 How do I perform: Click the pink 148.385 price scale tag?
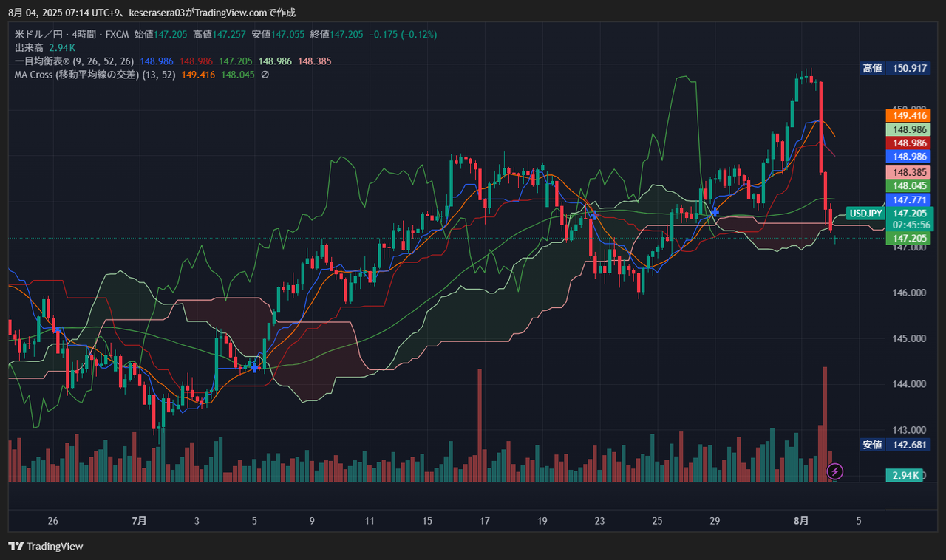(907, 172)
